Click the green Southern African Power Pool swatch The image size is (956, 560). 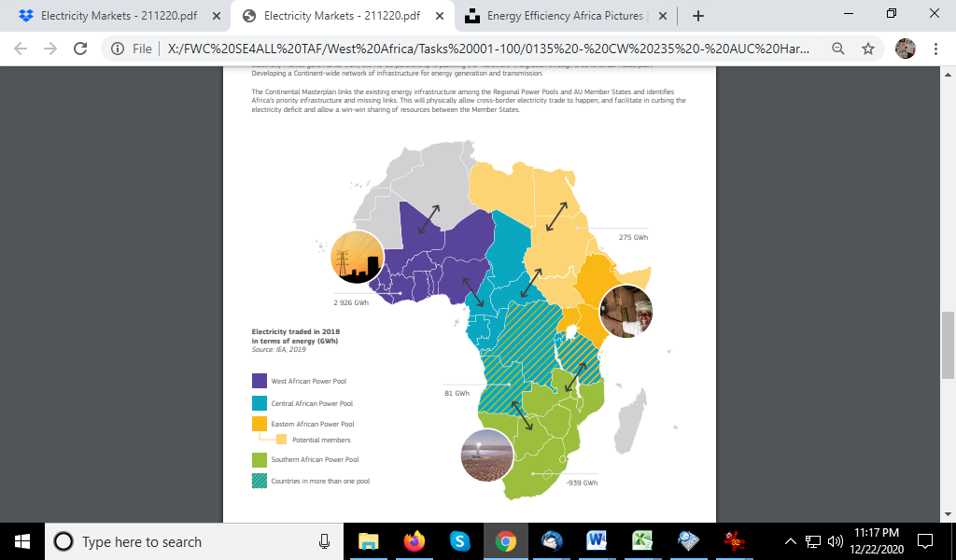pos(260,459)
